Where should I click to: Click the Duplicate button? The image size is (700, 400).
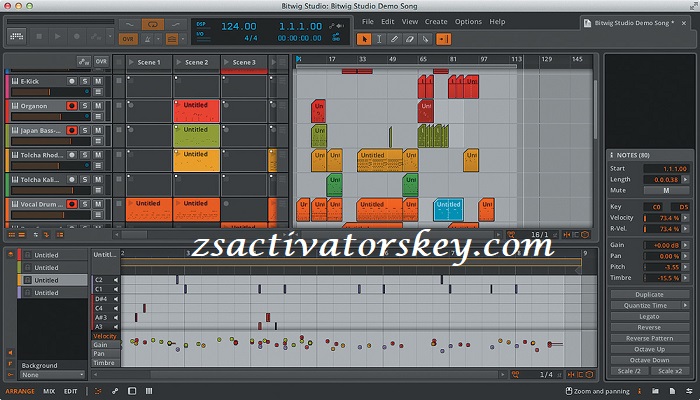[x=649, y=295]
